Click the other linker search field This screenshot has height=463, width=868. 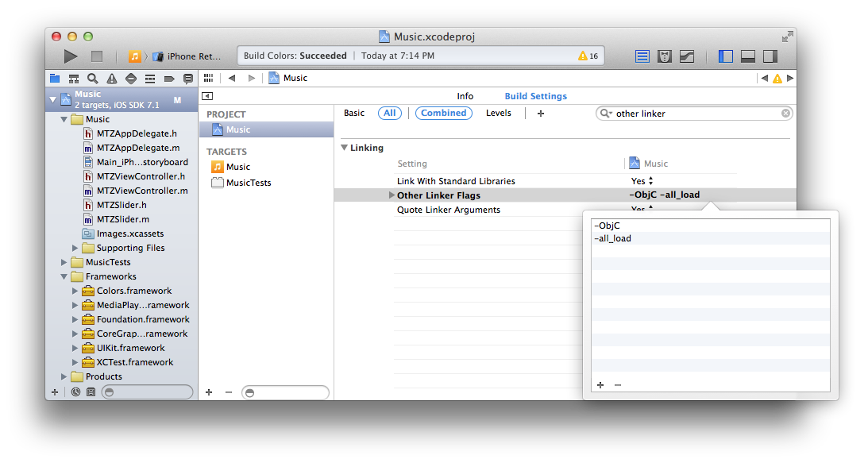695,114
